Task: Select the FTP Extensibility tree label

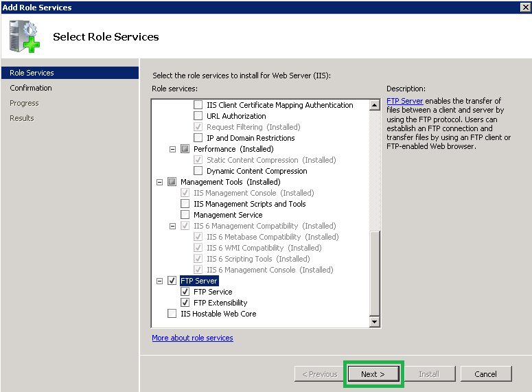Action: tap(220, 302)
